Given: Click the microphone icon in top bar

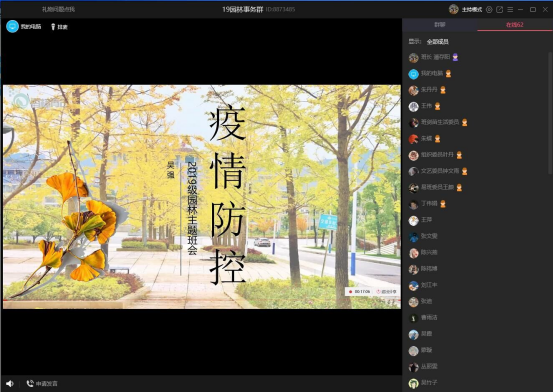Looking at the screenshot, I should 53,27.
